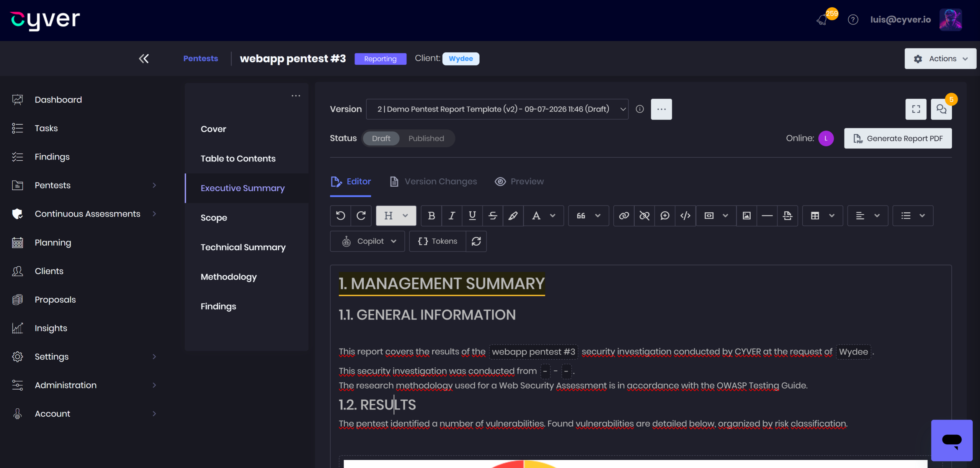Open the Scope report section
This screenshot has height=468, width=980.
click(x=214, y=218)
